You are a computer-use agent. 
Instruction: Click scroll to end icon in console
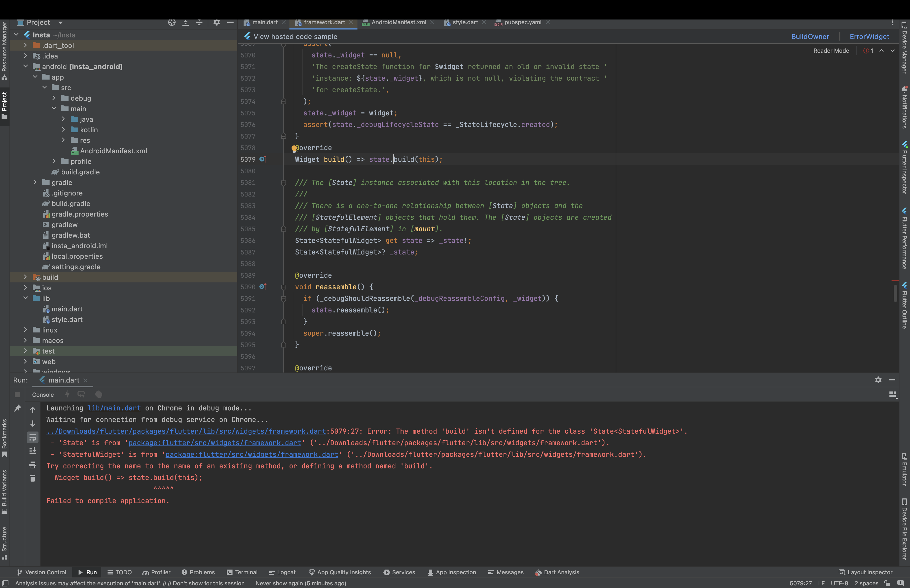[x=33, y=451]
